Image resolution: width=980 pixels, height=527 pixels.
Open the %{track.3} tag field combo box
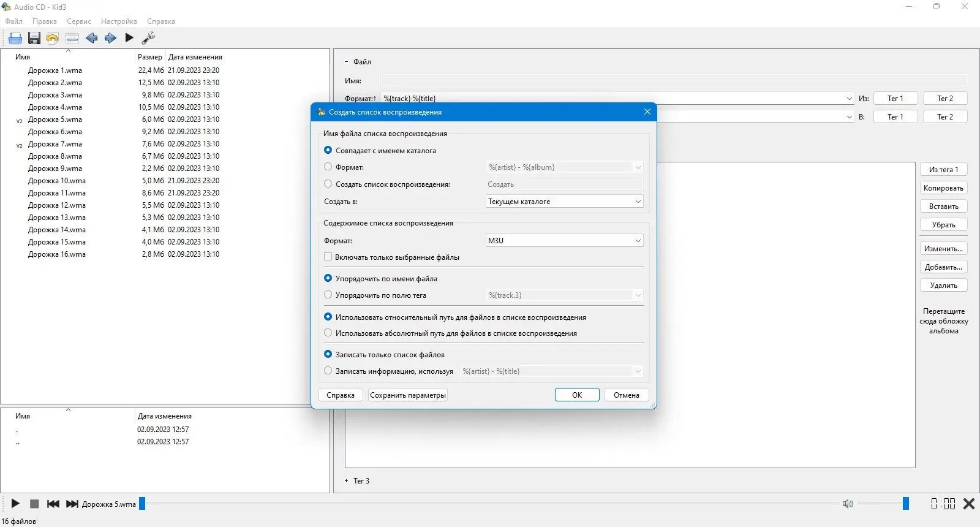click(564, 295)
